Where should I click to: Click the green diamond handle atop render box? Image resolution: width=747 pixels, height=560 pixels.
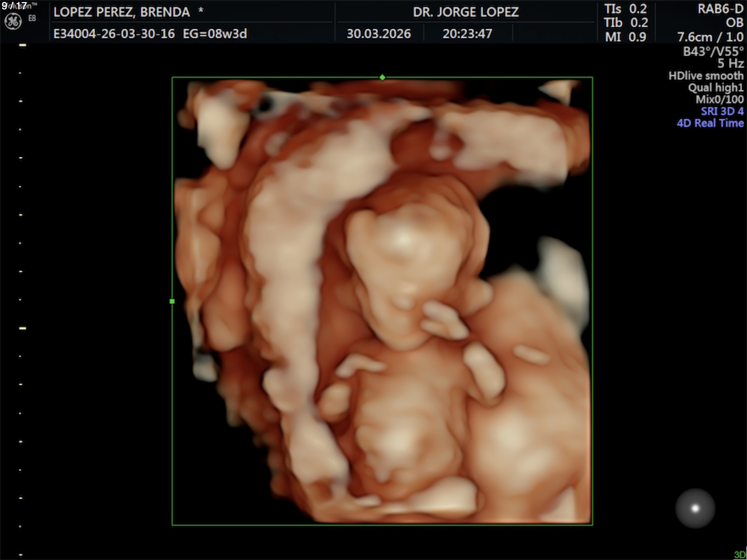382,78
